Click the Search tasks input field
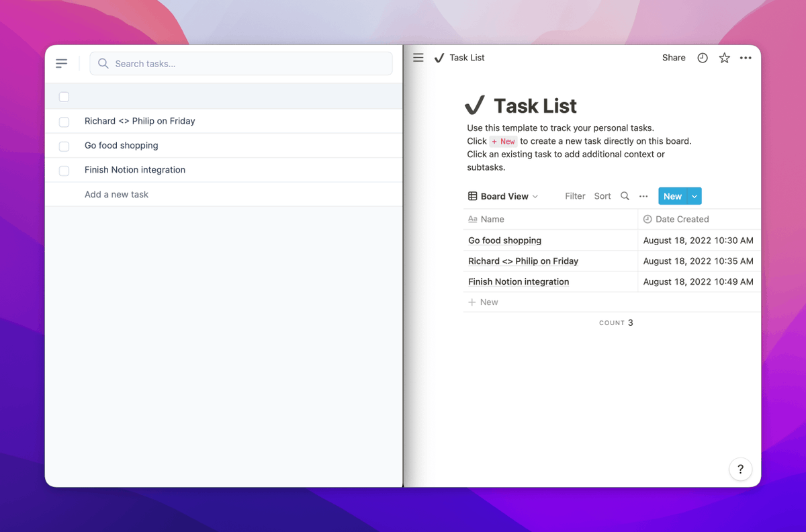 (x=241, y=64)
